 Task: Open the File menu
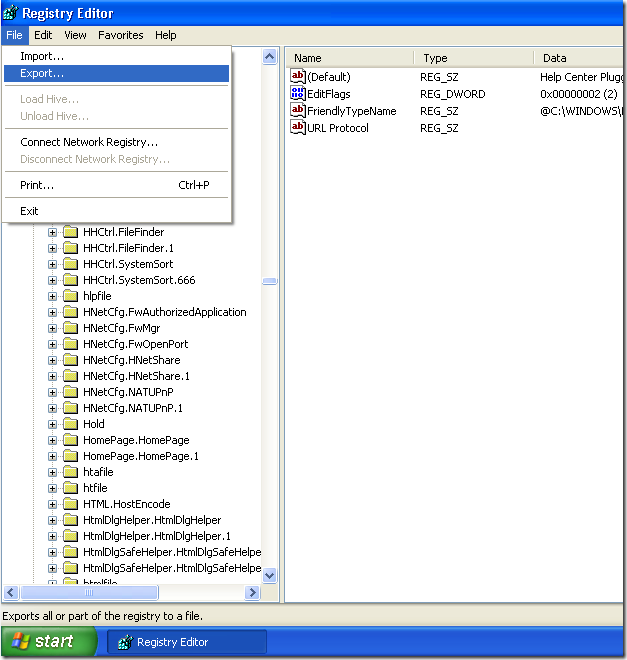click(x=14, y=35)
